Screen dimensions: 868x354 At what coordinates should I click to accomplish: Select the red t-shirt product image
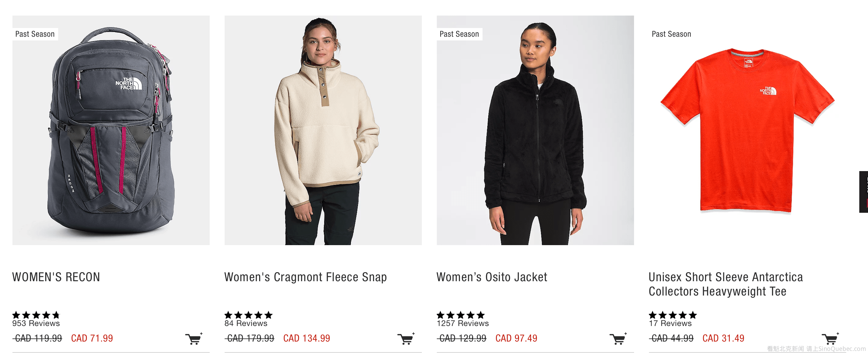click(747, 130)
